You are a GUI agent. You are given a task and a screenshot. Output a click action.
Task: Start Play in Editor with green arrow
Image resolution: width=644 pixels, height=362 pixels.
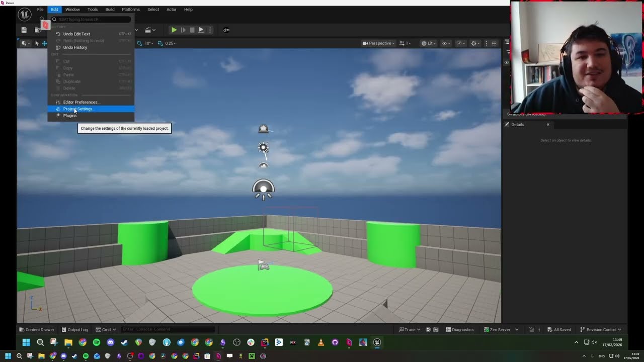coord(174,30)
